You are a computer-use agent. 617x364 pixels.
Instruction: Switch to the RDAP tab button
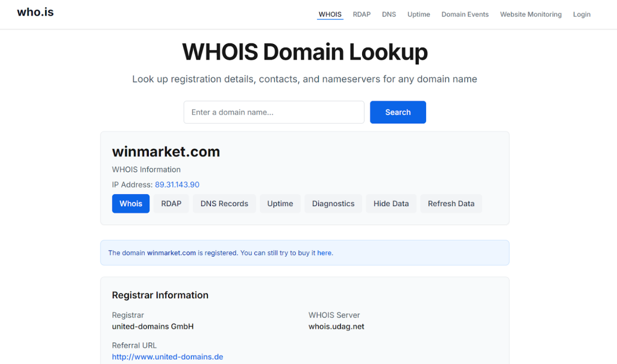(x=171, y=204)
